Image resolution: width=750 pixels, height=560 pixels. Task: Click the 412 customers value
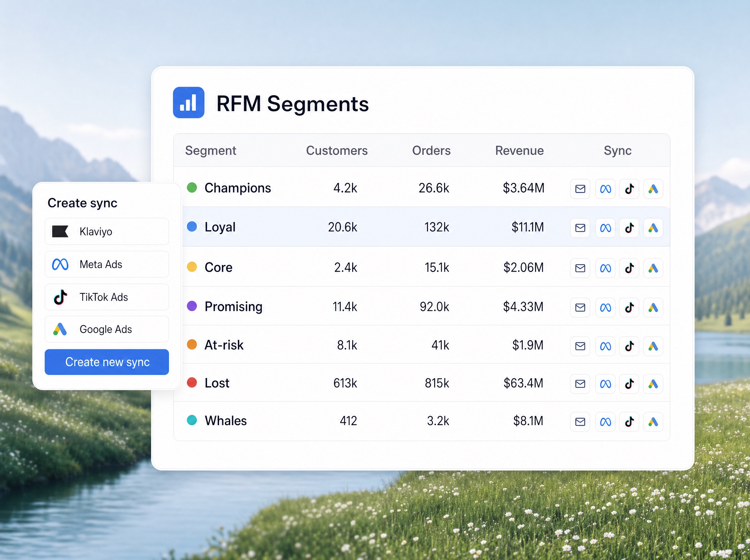point(348,421)
